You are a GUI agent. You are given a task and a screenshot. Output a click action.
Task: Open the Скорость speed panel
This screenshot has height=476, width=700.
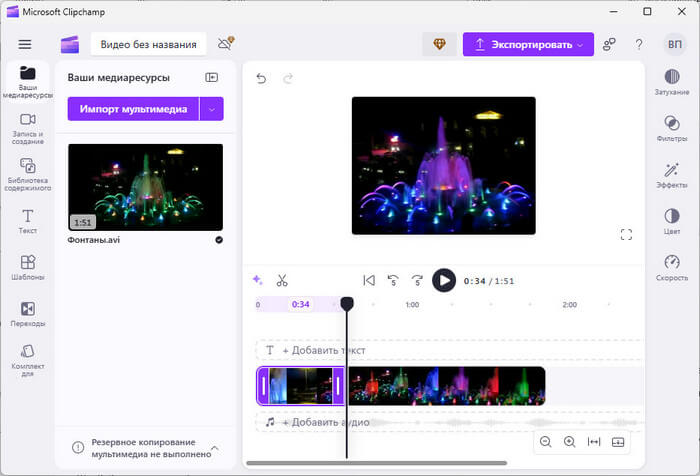click(672, 268)
